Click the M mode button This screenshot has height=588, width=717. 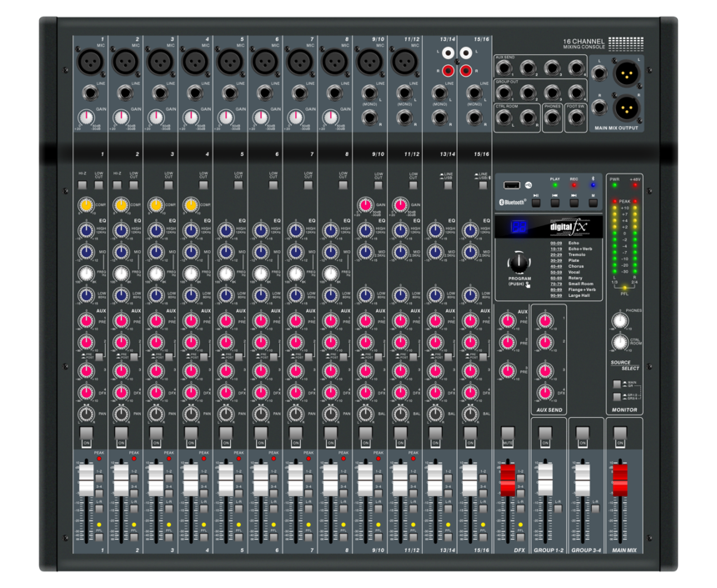(593, 202)
